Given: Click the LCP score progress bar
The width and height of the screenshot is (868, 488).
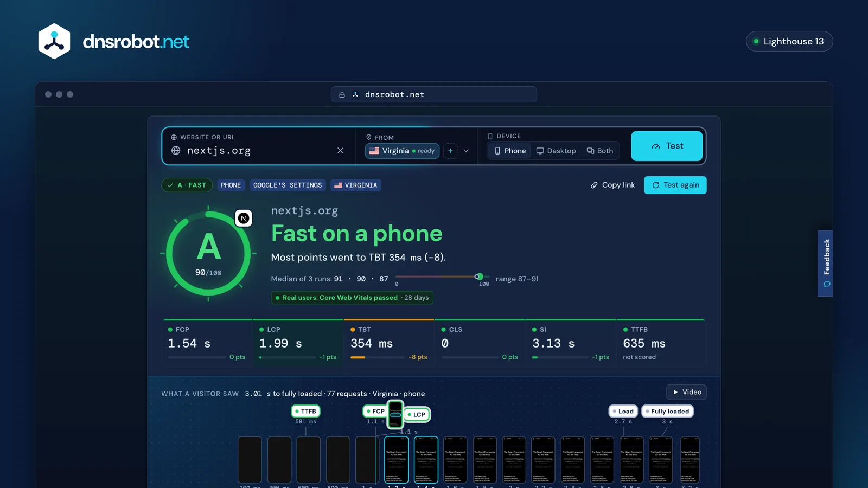Looking at the screenshot, I should 288,357.
